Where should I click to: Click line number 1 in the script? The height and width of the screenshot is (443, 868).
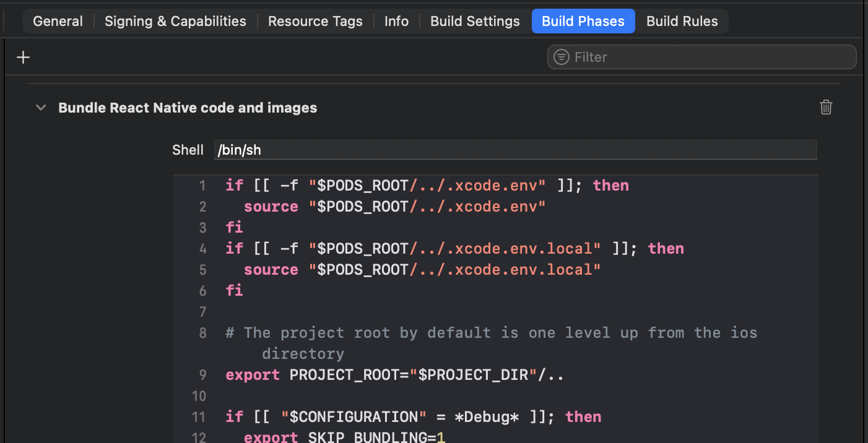coord(202,185)
